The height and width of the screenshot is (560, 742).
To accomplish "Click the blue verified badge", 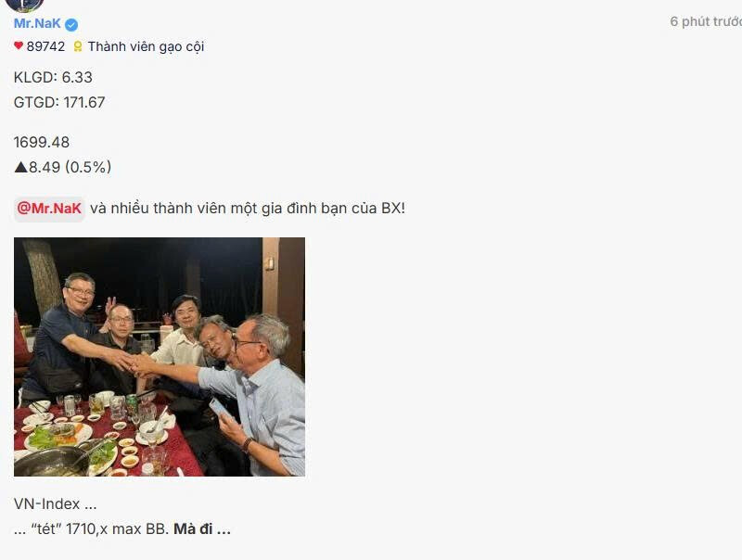I will click(71, 24).
